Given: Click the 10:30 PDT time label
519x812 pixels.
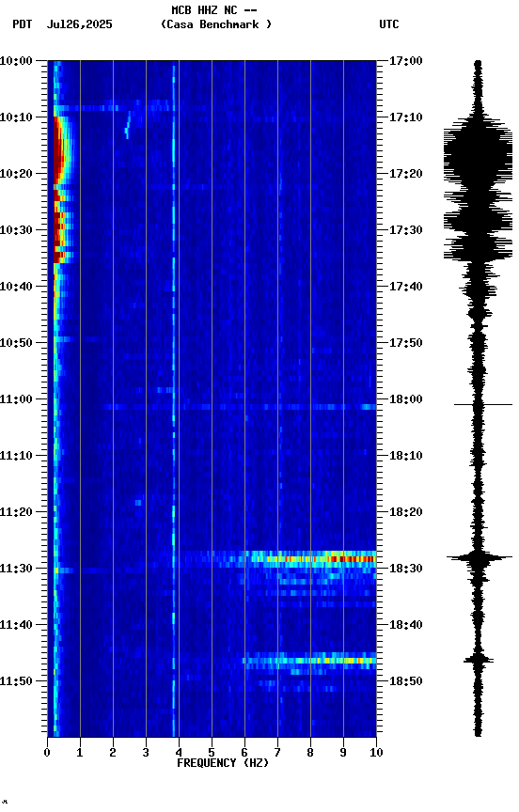Looking at the screenshot, I should (16, 230).
